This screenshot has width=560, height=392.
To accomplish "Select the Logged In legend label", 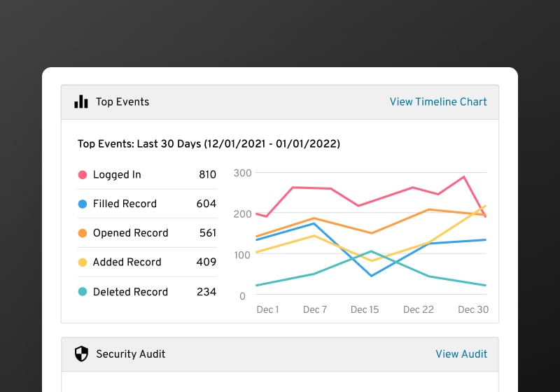I will (x=117, y=175).
